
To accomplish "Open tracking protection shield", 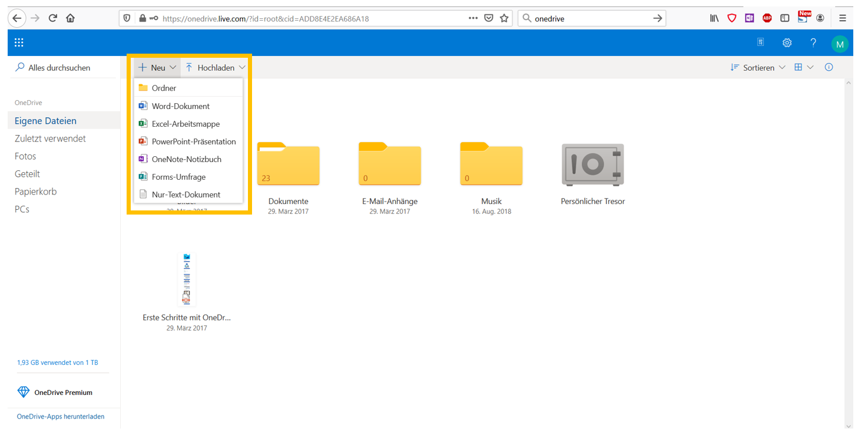I will coord(127,18).
